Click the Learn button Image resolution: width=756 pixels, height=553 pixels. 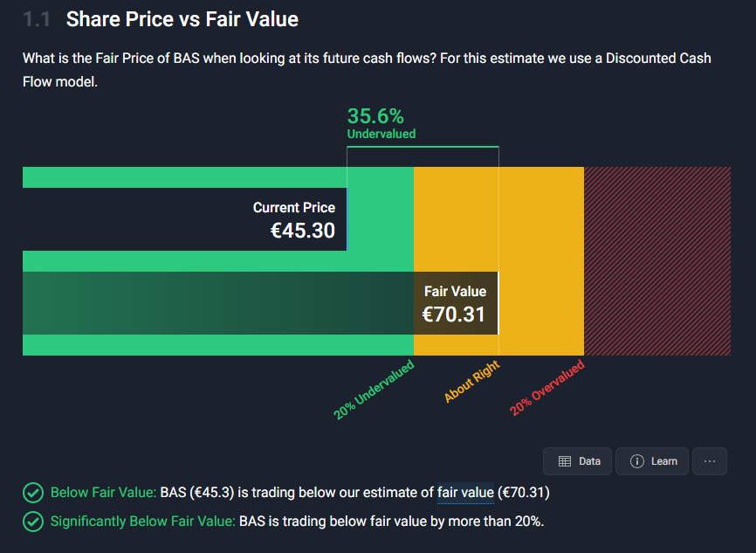click(x=651, y=461)
